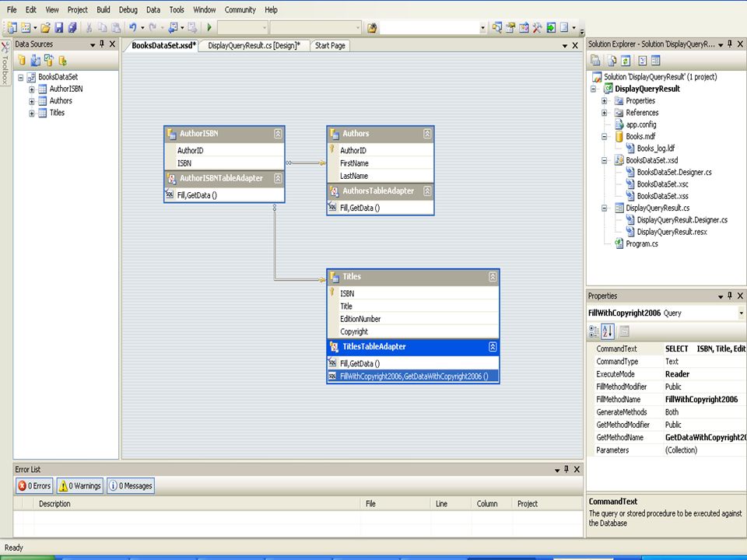Click Solution Explorer Properties icon
The height and width of the screenshot is (560, 747).
pos(595,61)
